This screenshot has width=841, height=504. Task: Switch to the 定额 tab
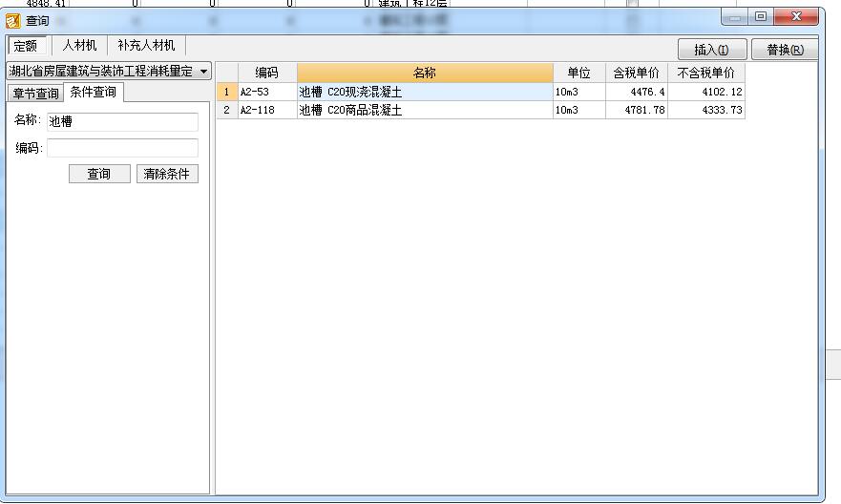pos(26,46)
